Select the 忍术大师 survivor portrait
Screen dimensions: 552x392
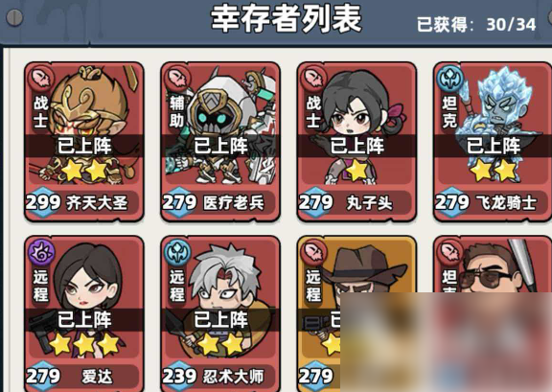[x=220, y=313]
